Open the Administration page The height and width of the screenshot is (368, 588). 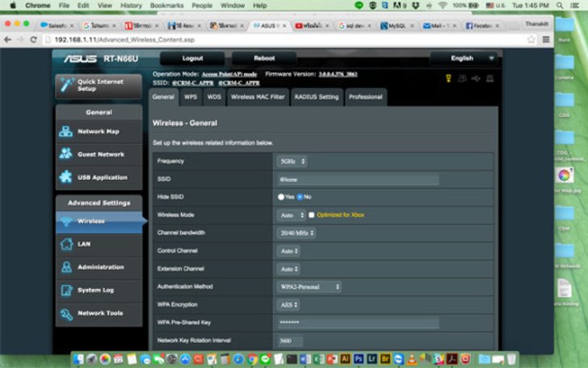[x=99, y=267]
